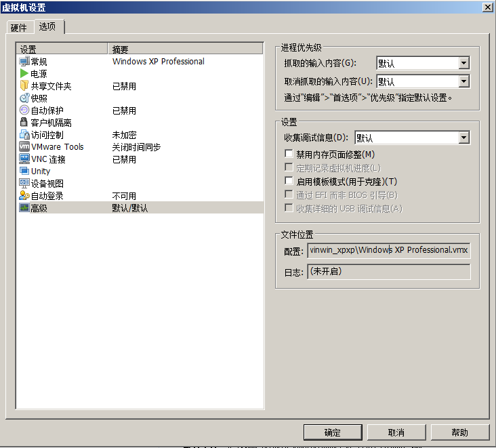Click the 设置 column header

[x=62, y=49]
